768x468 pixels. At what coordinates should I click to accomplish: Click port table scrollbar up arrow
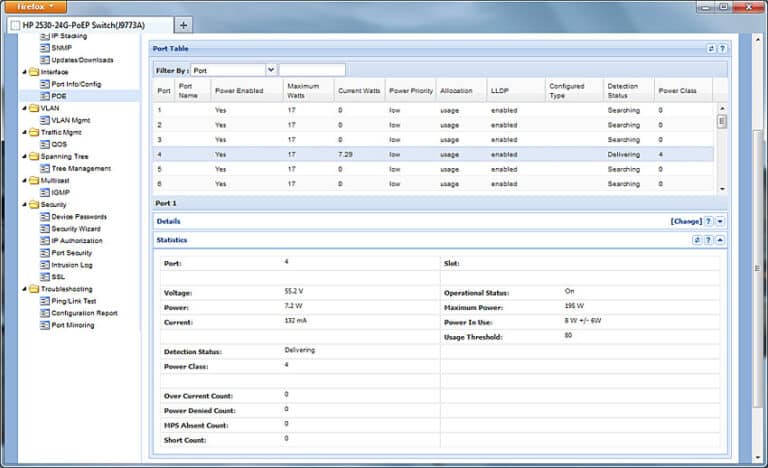point(722,108)
